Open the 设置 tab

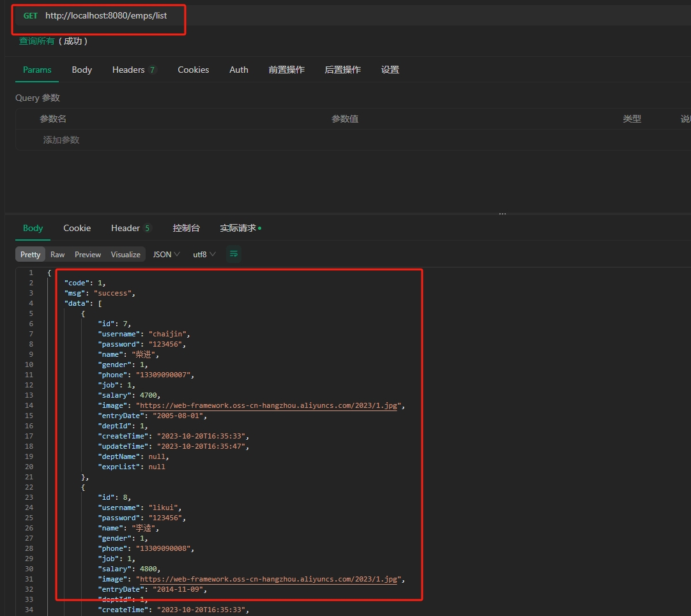[x=390, y=70]
